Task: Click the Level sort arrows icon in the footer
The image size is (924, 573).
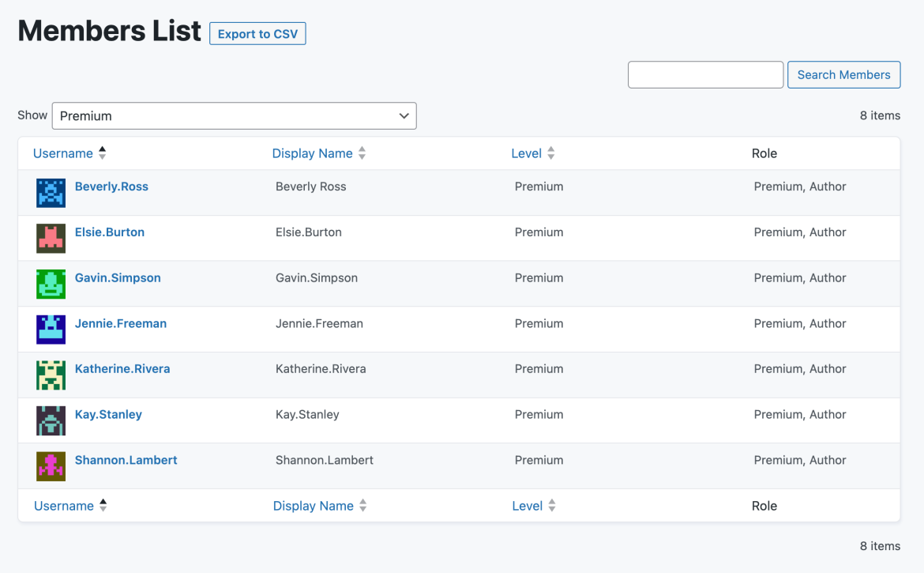Action: (x=550, y=505)
